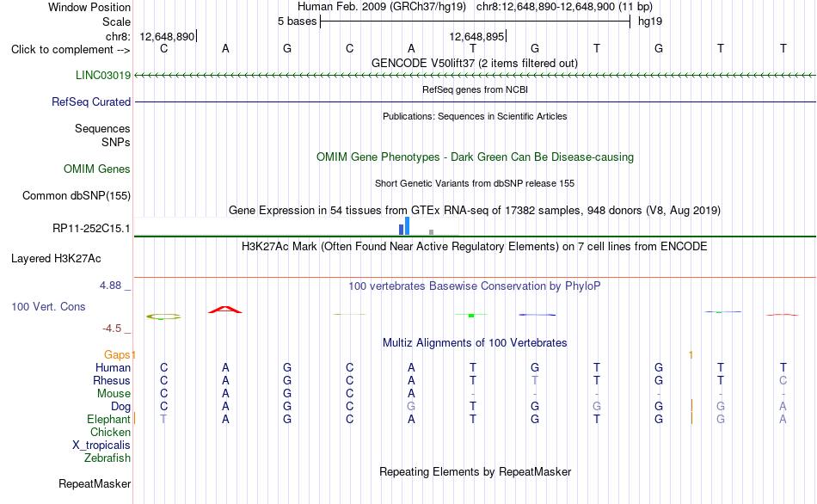The image size is (817, 504).
Task: Click Repeating Elements by RepeatMasker title
Action: click(x=476, y=471)
